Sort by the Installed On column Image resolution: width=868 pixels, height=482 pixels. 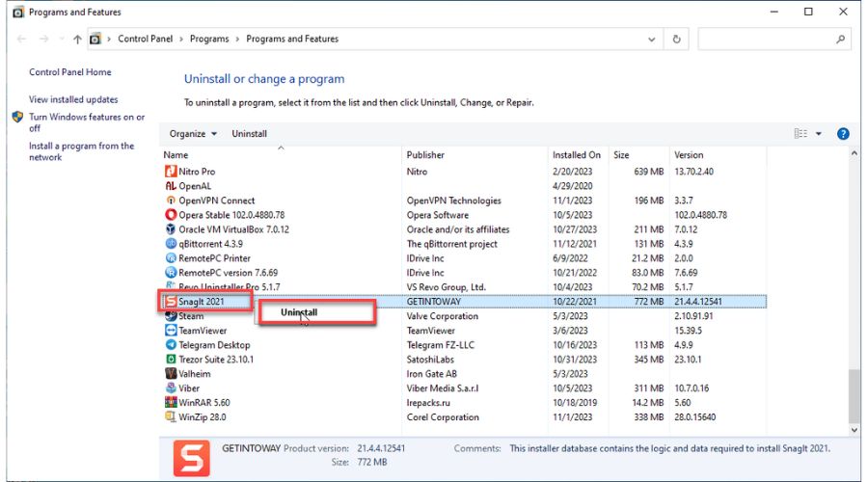tap(577, 155)
